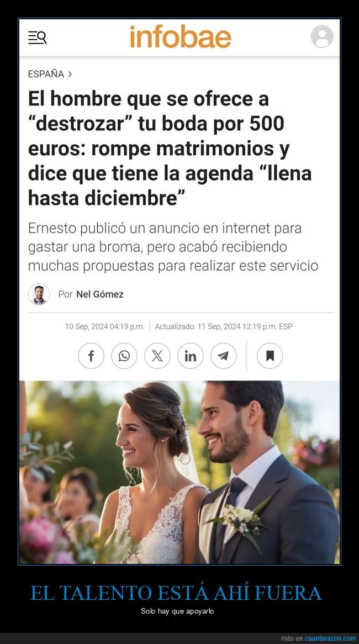Go to the infobae home logo
This screenshot has height=644, width=359.
pyautogui.click(x=180, y=37)
